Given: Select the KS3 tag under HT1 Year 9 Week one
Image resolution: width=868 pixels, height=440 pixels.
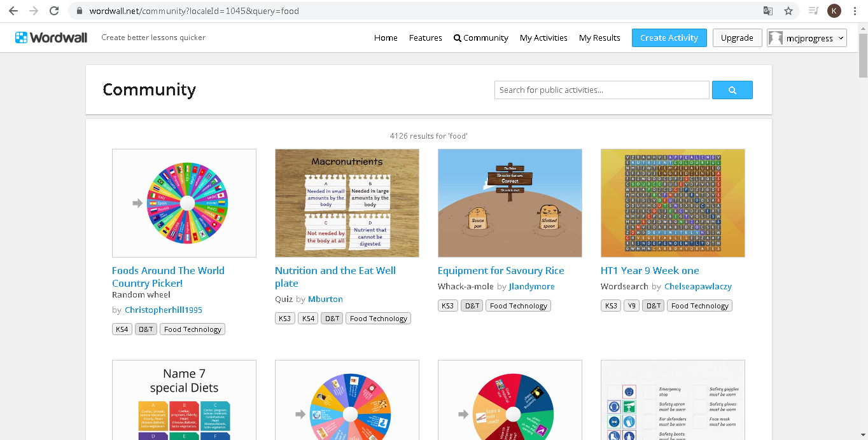Looking at the screenshot, I should pyautogui.click(x=610, y=306).
